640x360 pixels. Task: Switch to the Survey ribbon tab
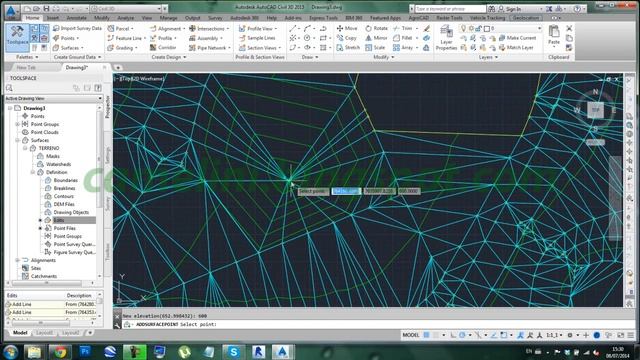click(215, 18)
